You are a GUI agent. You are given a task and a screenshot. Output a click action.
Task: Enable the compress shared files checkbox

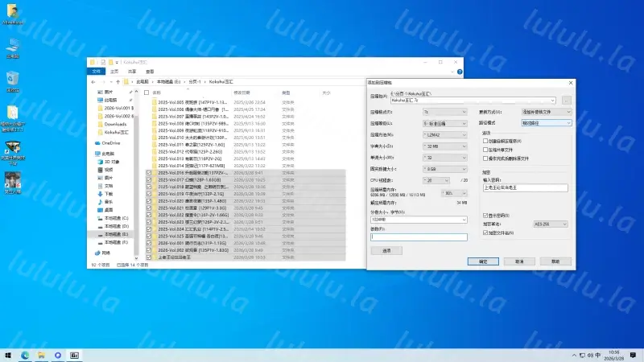[x=485, y=150]
